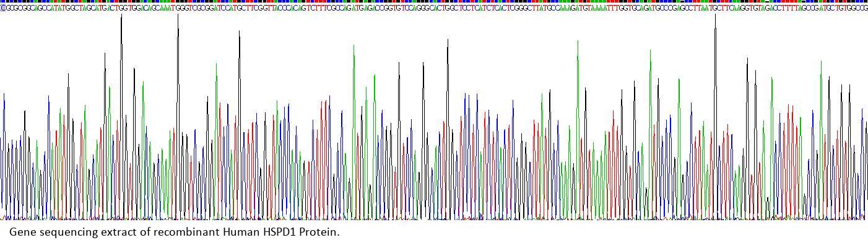Click the CTCATCTCACT stretch in sequence
Screen dimensions: 868x245
pyautogui.click(x=489, y=8)
